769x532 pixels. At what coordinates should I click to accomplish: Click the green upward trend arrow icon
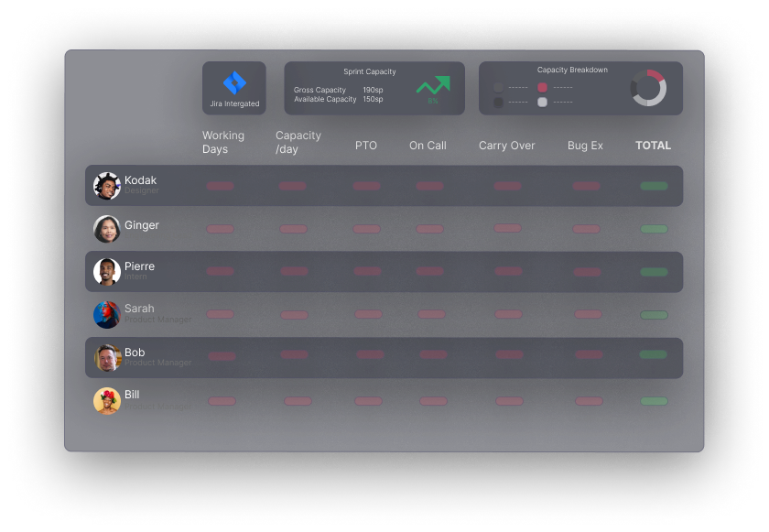click(x=433, y=85)
